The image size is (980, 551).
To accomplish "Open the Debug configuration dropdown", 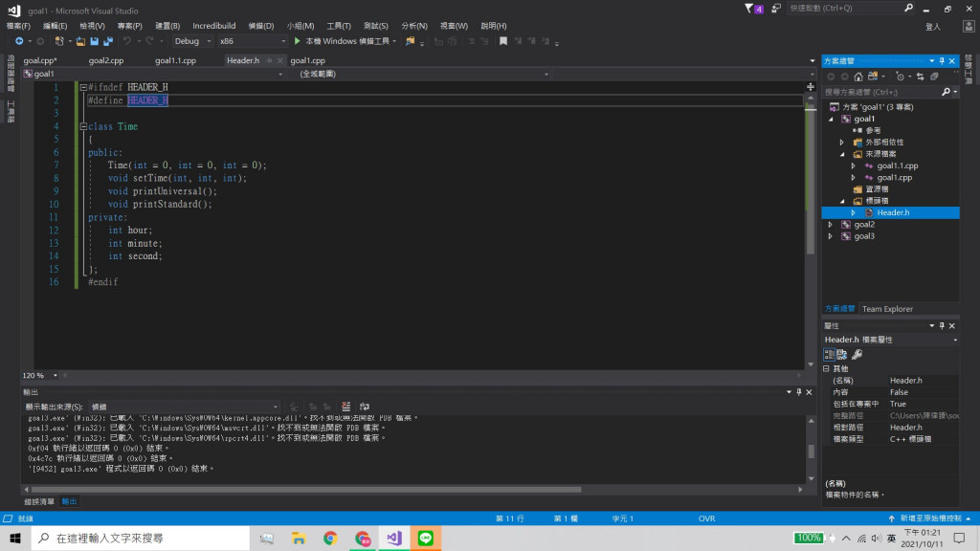I will click(x=193, y=41).
